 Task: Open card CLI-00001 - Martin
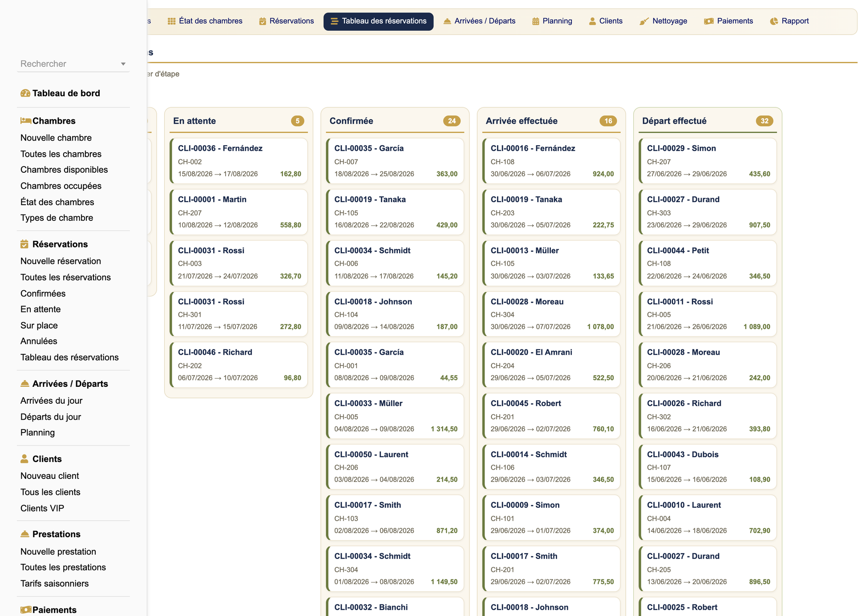239,212
